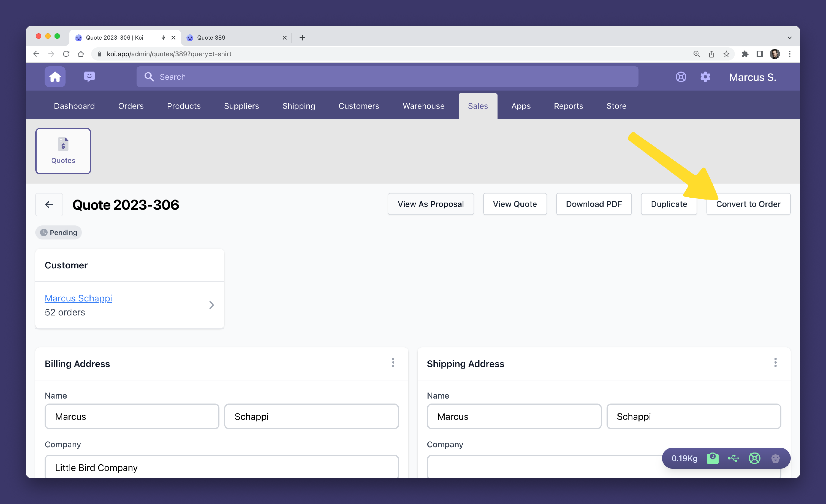Open Billing Address three-dot options menu
Viewport: 826px width, 504px height.
[x=393, y=363]
